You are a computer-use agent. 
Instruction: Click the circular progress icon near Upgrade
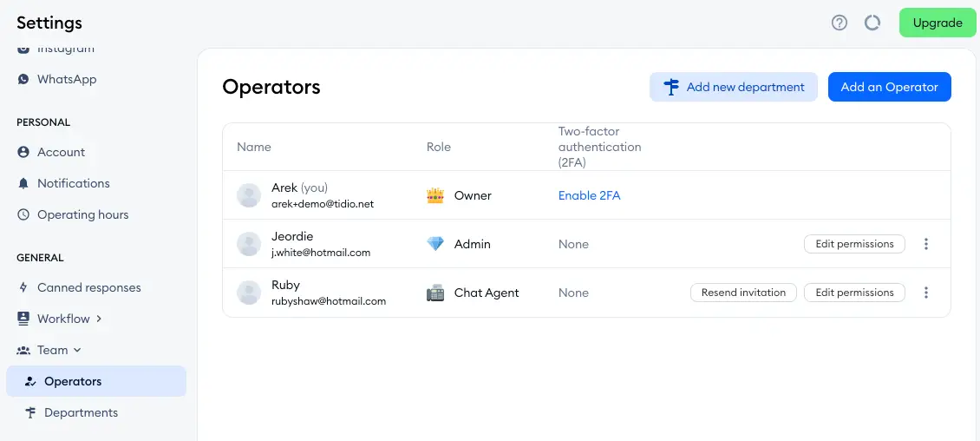tap(872, 23)
